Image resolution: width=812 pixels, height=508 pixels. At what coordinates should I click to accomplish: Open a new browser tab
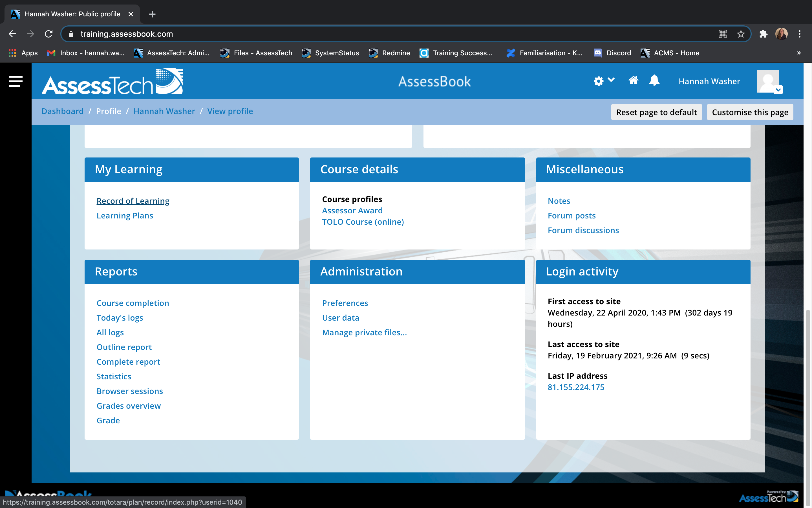[x=152, y=14]
